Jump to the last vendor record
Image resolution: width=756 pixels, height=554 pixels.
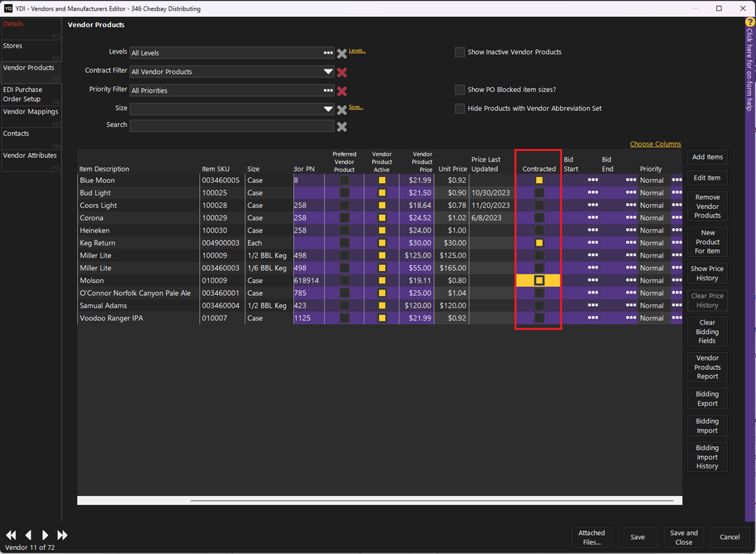(63, 535)
